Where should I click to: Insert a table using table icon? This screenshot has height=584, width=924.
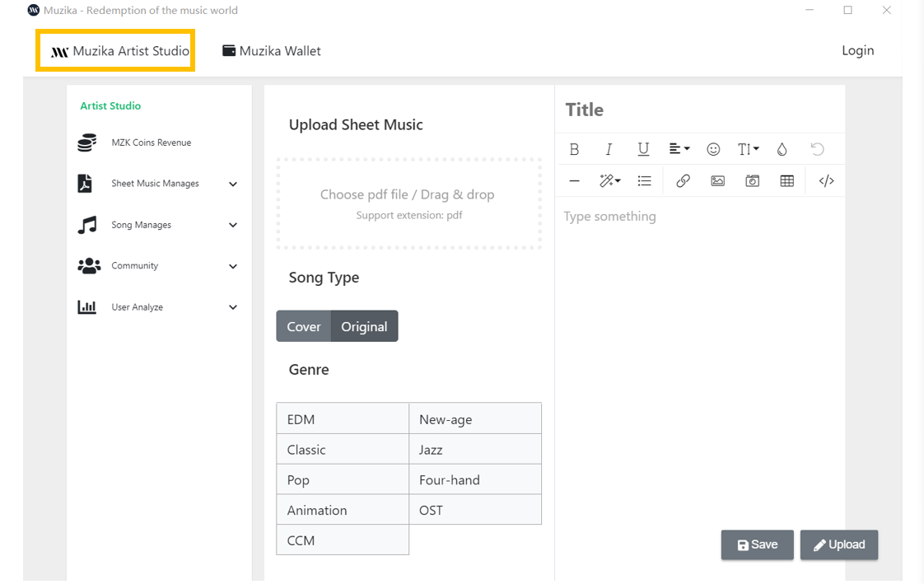click(x=786, y=181)
